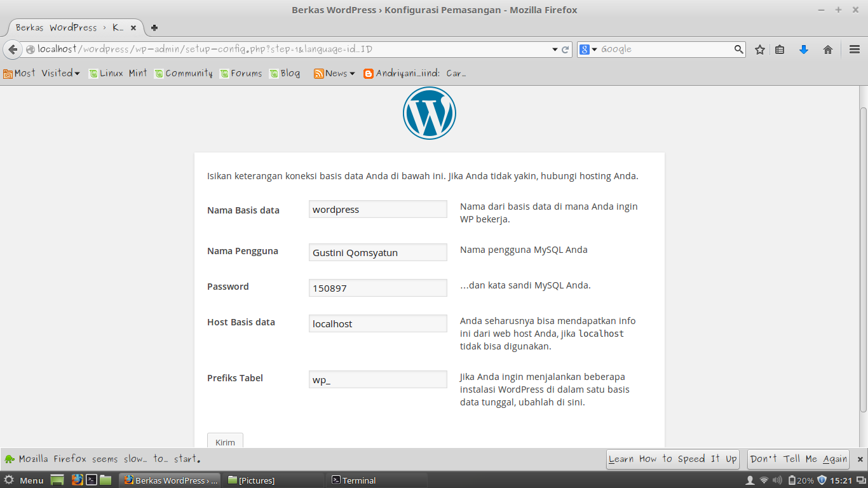Open a new tab with plus icon
The image size is (868, 488).
click(x=154, y=28)
